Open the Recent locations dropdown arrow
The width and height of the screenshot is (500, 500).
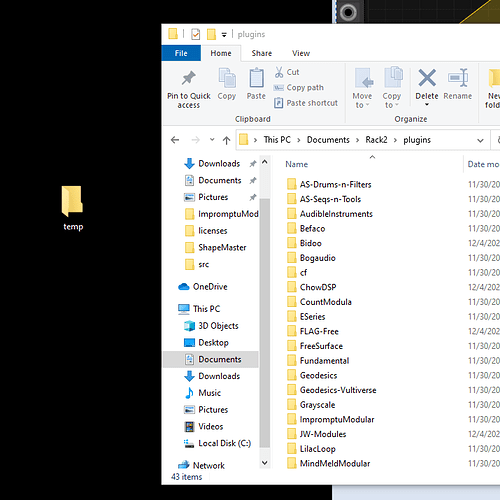point(212,140)
